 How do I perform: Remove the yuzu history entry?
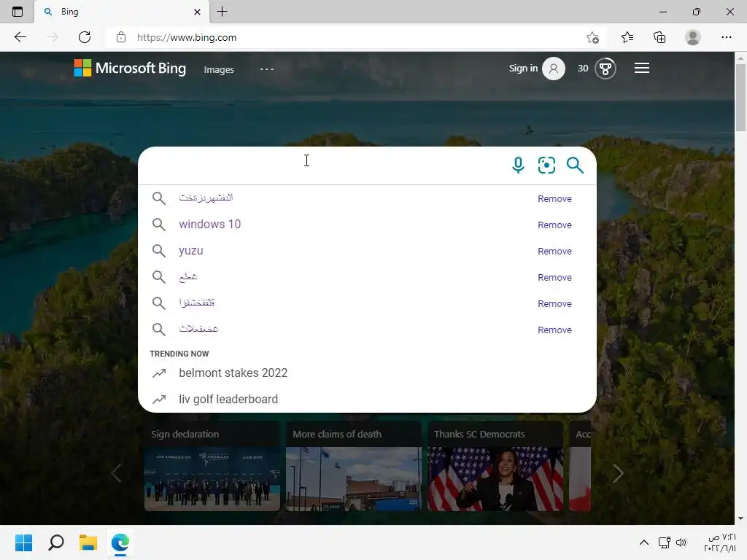tap(554, 251)
